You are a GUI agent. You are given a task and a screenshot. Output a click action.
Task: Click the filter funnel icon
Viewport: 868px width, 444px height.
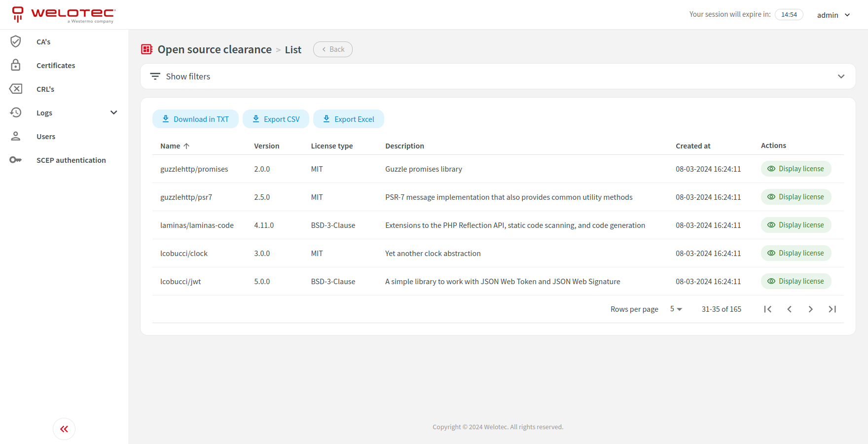pos(154,76)
